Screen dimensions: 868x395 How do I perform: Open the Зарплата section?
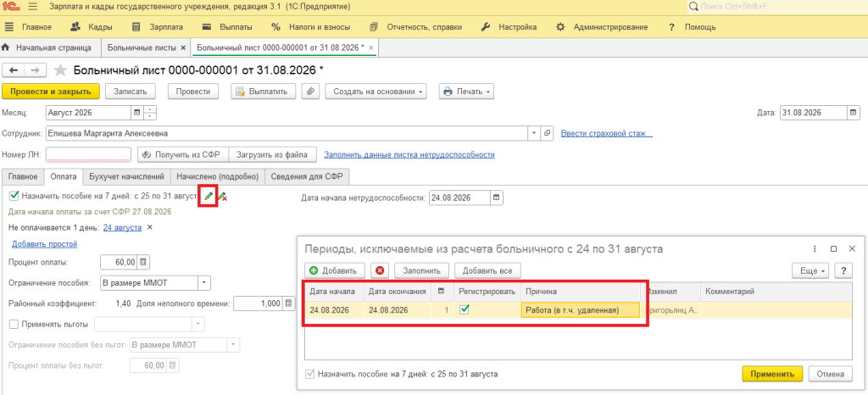(x=159, y=27)
